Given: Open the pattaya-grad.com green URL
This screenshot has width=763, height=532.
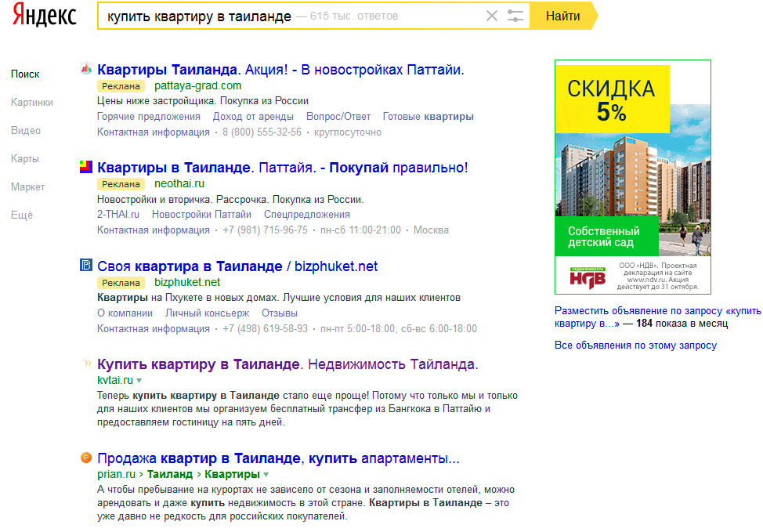Looking at the screenshot, I should (x=198, y=85).
